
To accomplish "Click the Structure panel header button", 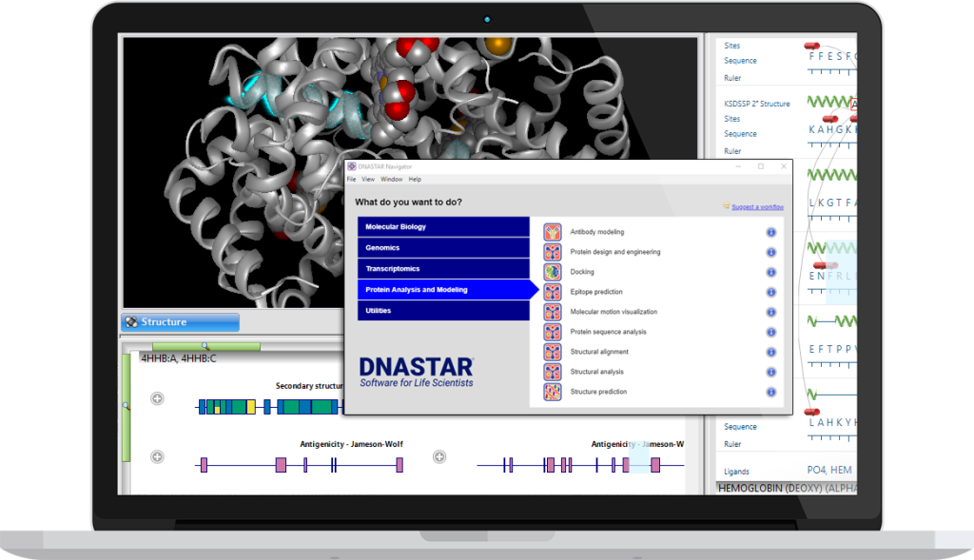I will (x=180, y=322).
